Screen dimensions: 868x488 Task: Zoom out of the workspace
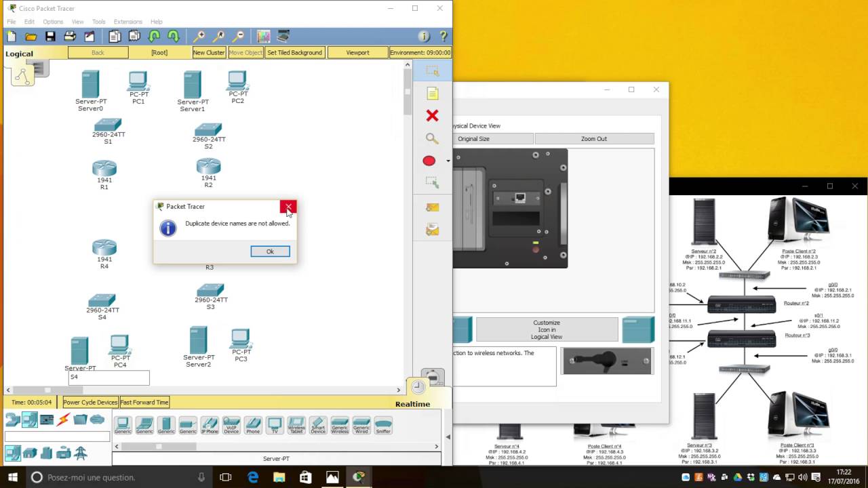(x=239, y=37)
